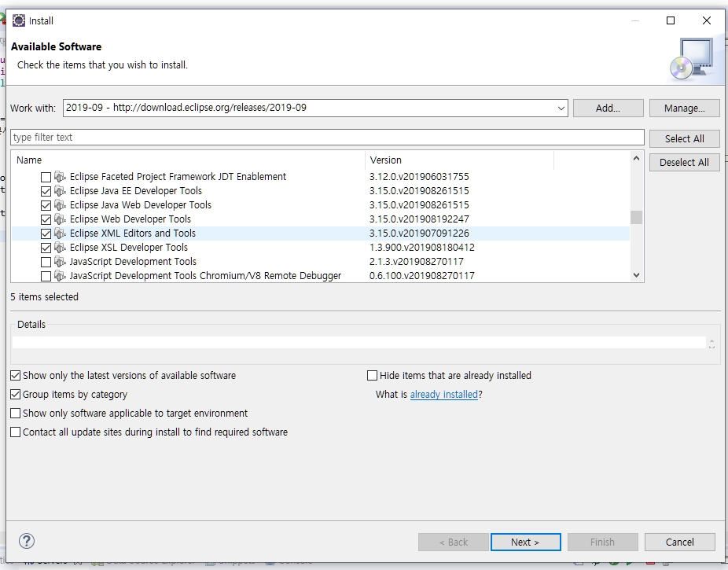Click Deselect All button
Screen dimensions: 728x570
pyautogui.click(x=684, y=163)
